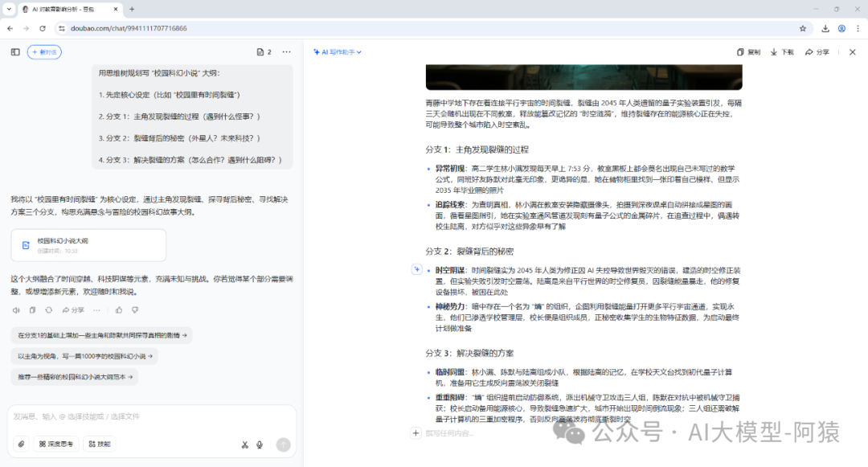Open site information icon in address bar

click(62, 28)
